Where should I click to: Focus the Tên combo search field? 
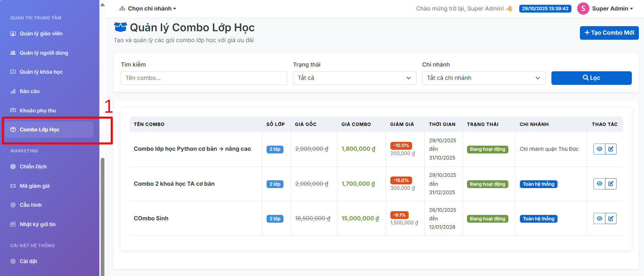204,78
